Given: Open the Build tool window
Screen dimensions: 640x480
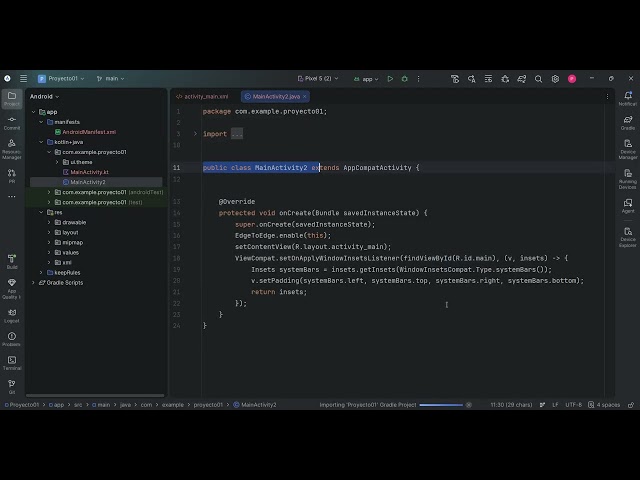Looking at the screenshot, I should click(x=12, y=261).
